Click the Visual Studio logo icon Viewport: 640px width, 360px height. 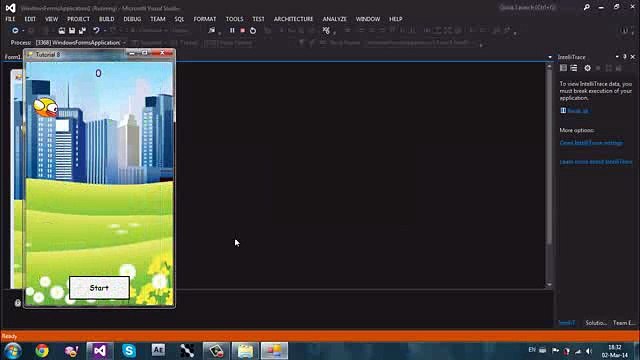[11, 8]
